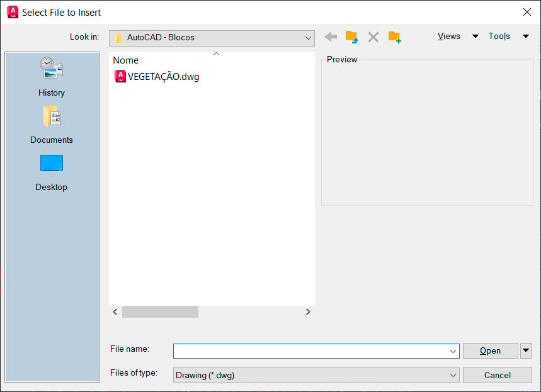
Task: Click the AutoCAD logo in title bar
Action: point(12,12)
